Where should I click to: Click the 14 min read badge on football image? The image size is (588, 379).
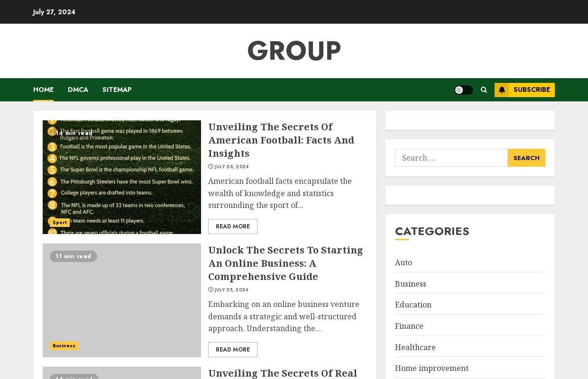[74, 133]
